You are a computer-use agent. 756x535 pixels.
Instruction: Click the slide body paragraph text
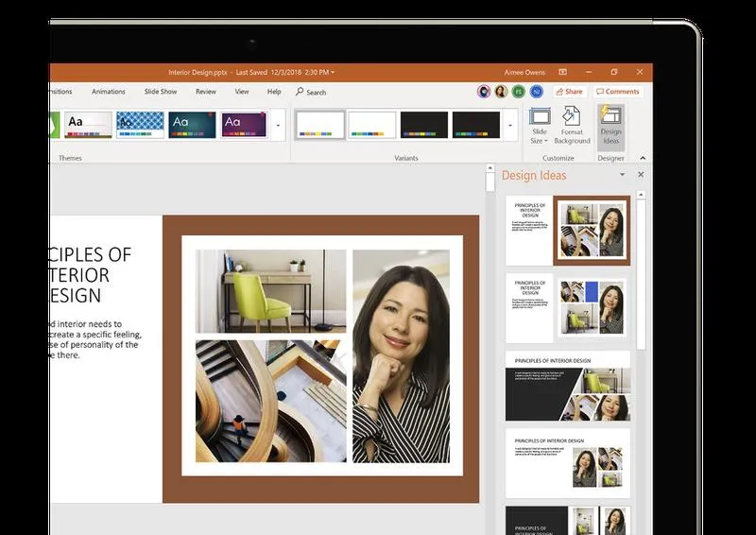pos(95,339)
